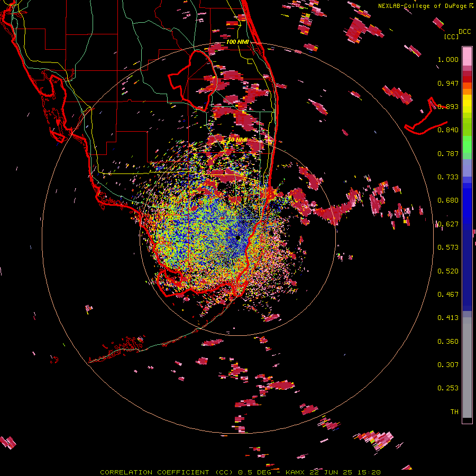The width and height of the screenshot is (476, 476).
Task: Click the 0.520 scale value
Action: pyautogui.click(x=448, y=271)
